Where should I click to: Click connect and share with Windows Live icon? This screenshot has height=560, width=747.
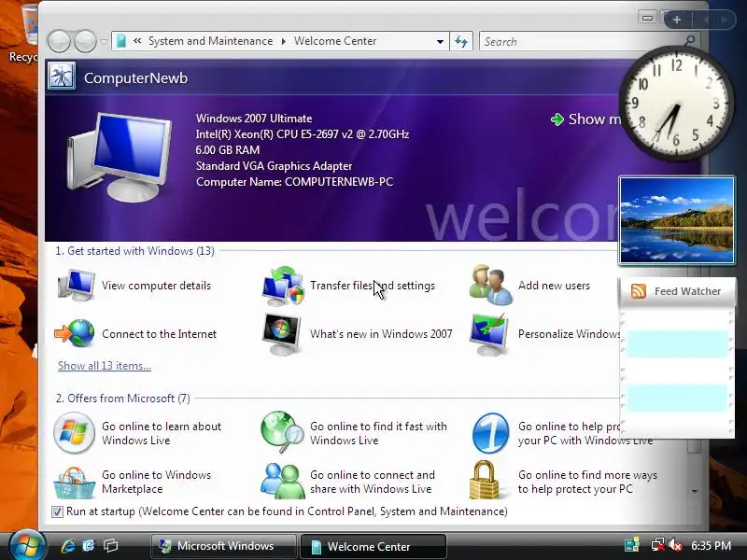[283, 481]
